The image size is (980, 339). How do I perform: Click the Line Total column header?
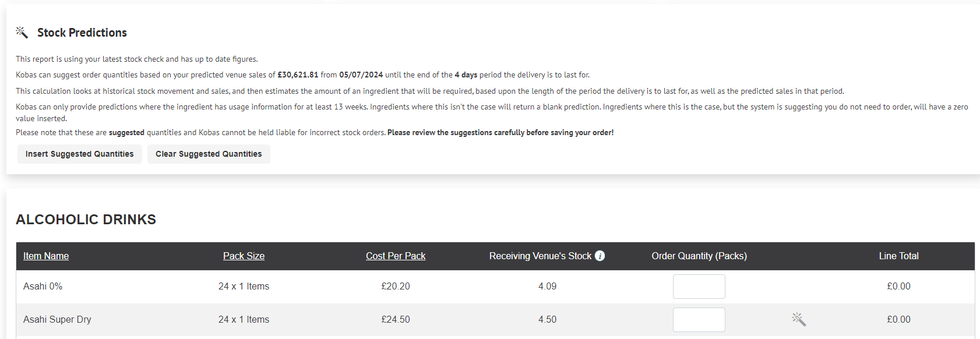(x=898, y=256)
